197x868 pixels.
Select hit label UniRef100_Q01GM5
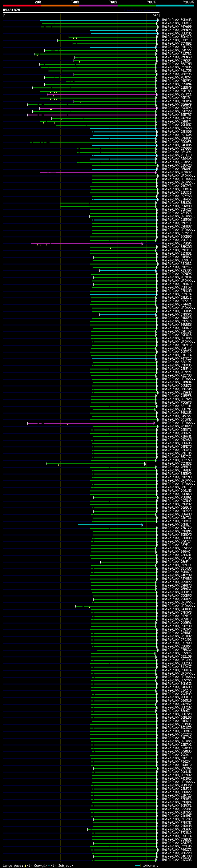177,420
